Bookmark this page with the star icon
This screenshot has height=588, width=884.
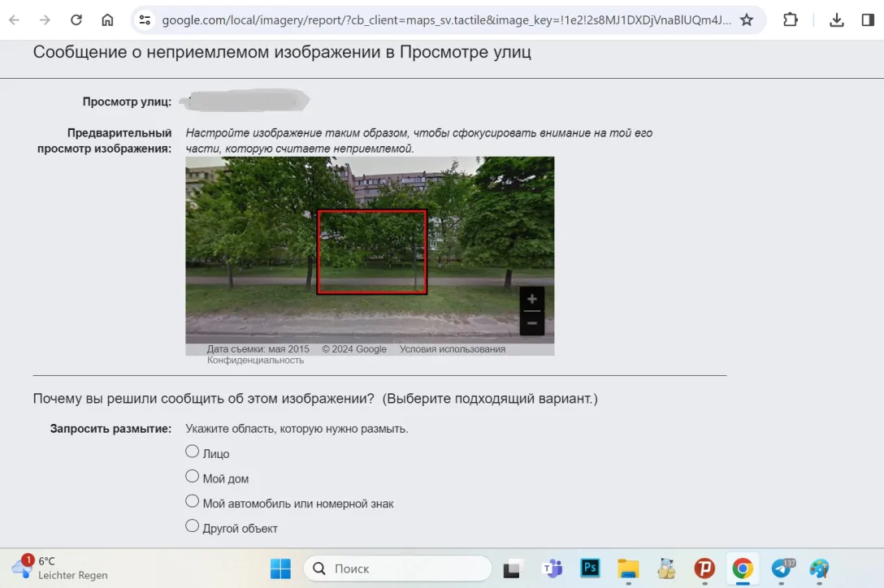[747, 20]
